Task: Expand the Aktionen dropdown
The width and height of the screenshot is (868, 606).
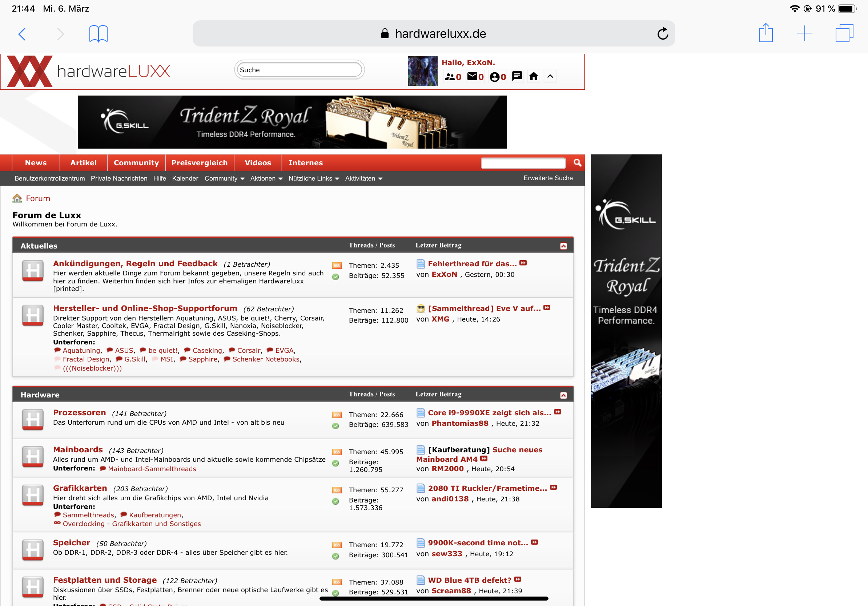Action: coord(266,178)
